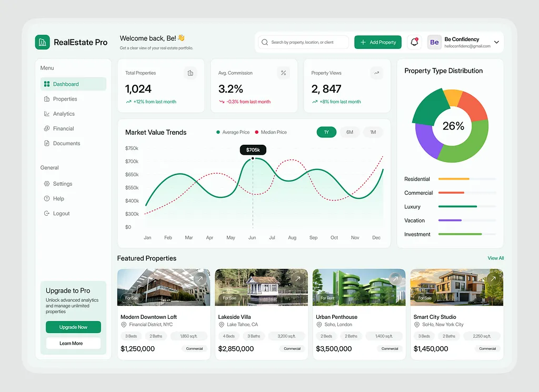Click the property search input field

(x=304, y=42)
